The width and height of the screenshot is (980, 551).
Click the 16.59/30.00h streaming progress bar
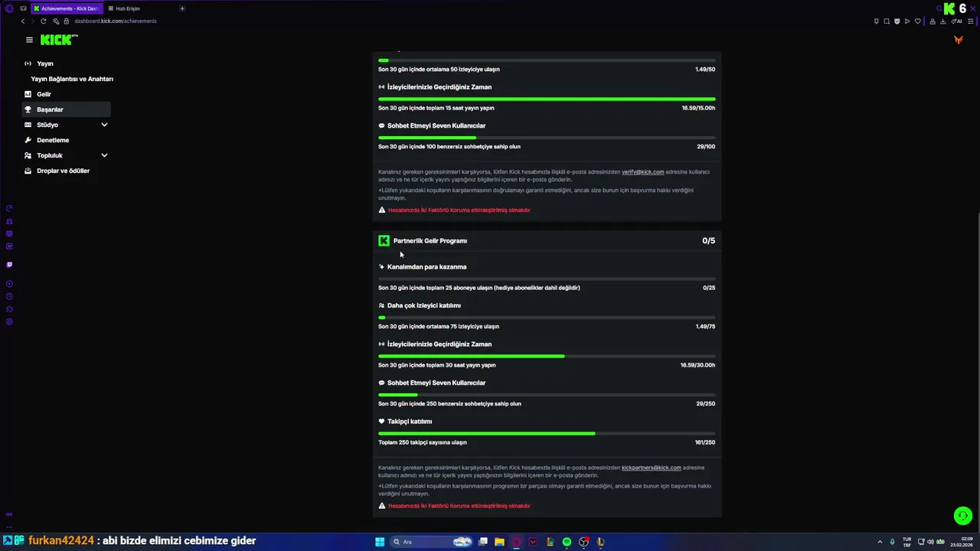coord(547,356)
